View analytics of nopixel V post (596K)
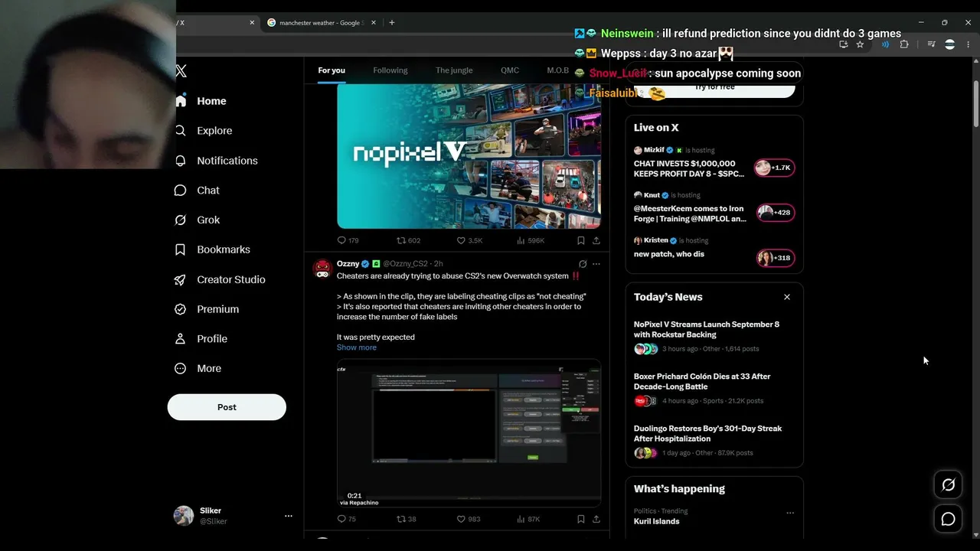980x551 pixels. point(531,240)
